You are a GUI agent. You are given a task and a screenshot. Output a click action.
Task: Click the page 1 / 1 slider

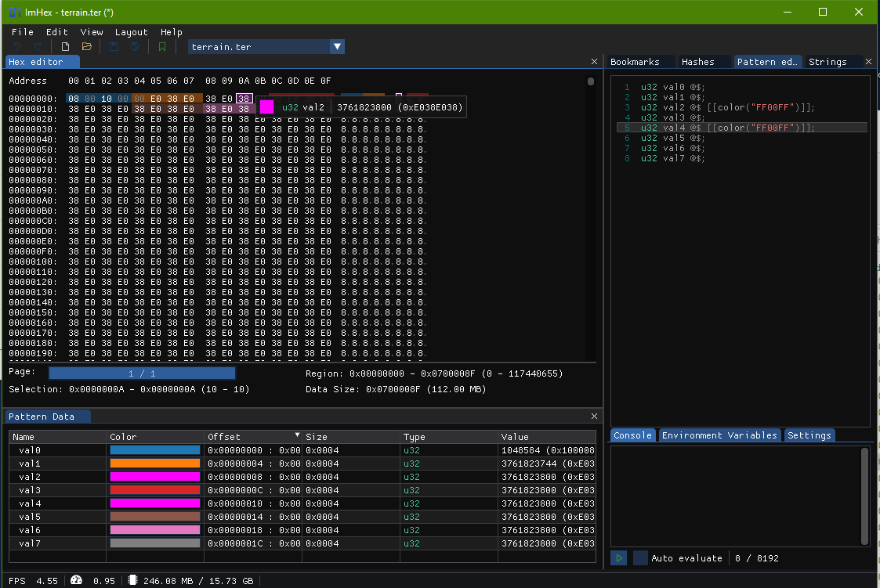tap(142, 373)
